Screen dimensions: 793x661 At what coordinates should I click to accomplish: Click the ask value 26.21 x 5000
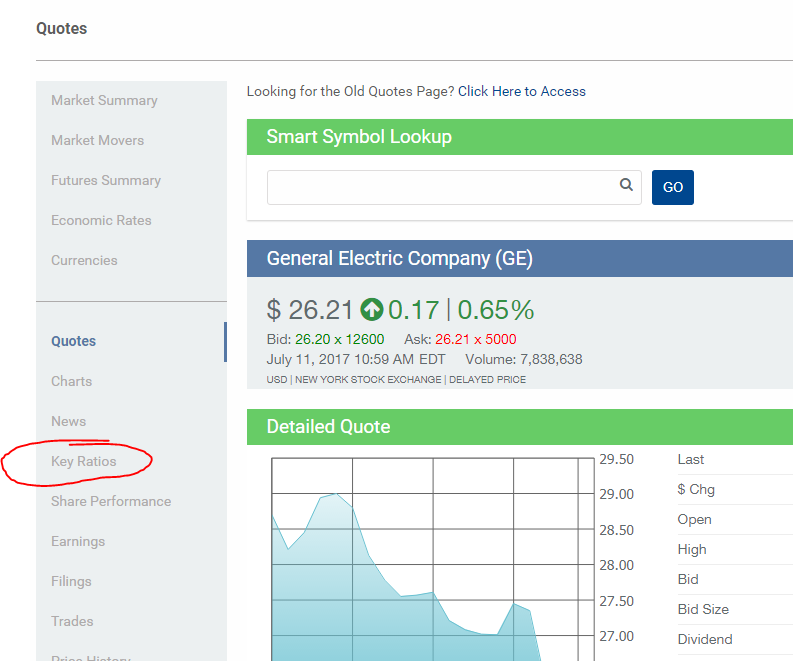pos(475,339)
